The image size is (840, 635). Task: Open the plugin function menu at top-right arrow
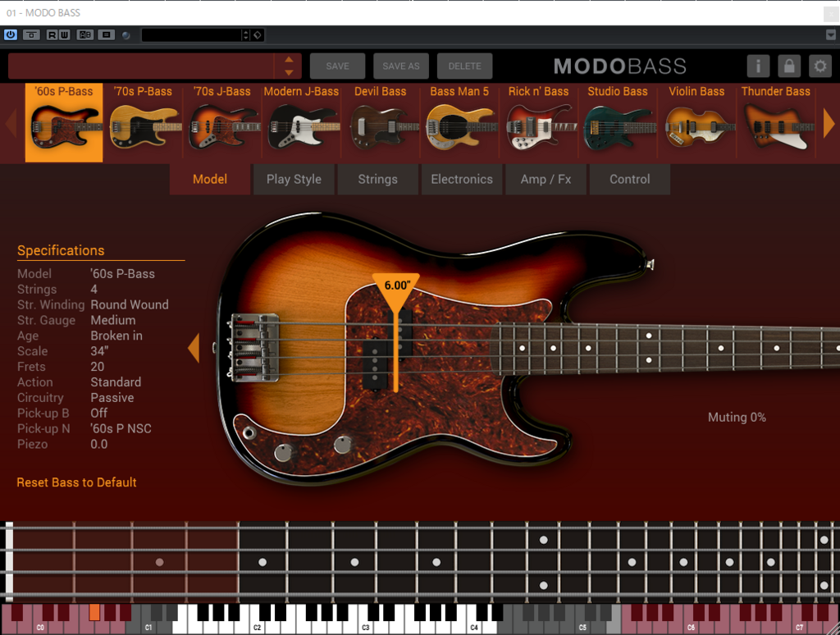[831, 34]
